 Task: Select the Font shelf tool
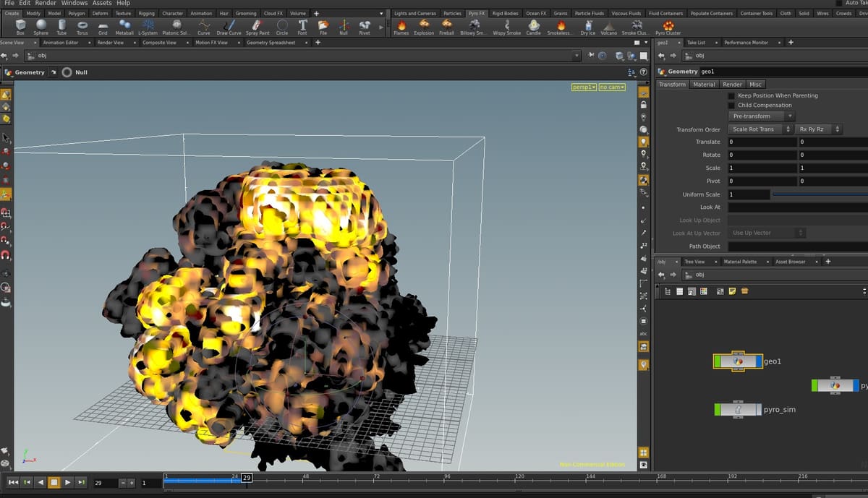302,27
